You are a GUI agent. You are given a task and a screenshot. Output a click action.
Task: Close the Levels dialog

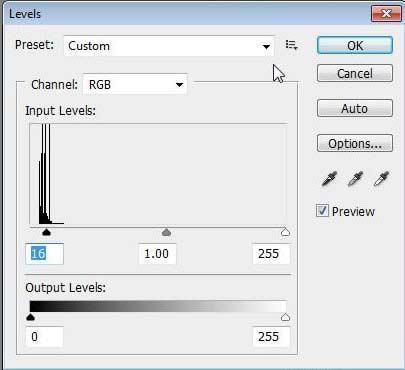pyautogui.click(x=386, y=13)
